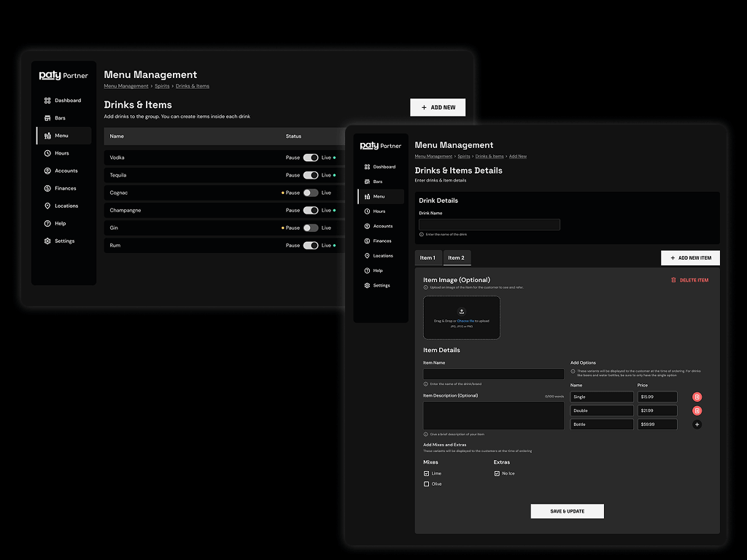
Task: Click ADD NEW button in Drinks & Items
Action: pyautogui.click(x=438, y=107)
